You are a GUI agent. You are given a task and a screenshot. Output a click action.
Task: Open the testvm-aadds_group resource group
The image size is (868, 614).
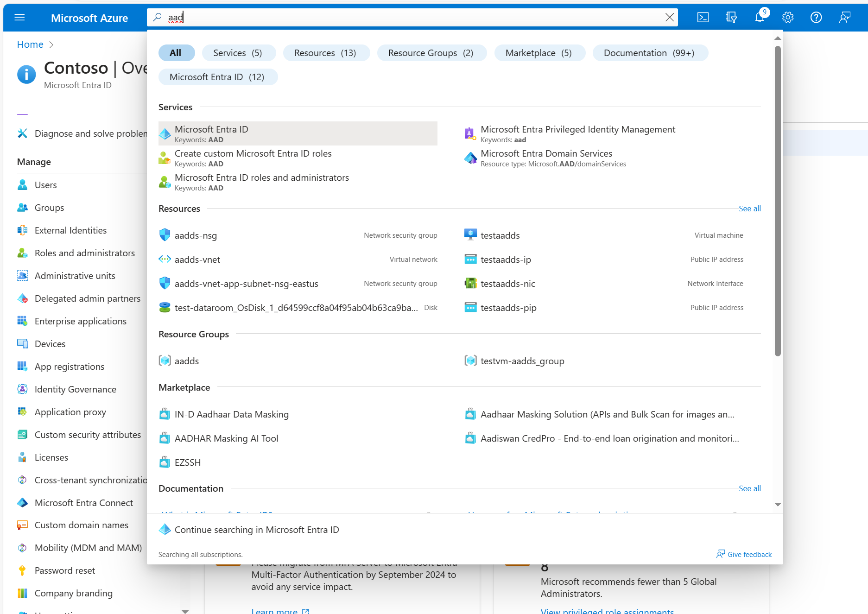point(522,361)
